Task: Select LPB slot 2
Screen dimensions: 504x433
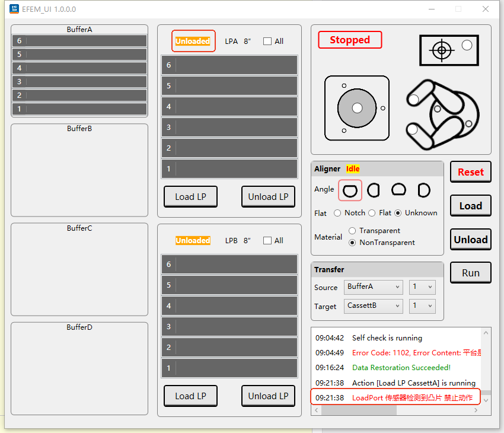Action: click(x=229, y=347)
